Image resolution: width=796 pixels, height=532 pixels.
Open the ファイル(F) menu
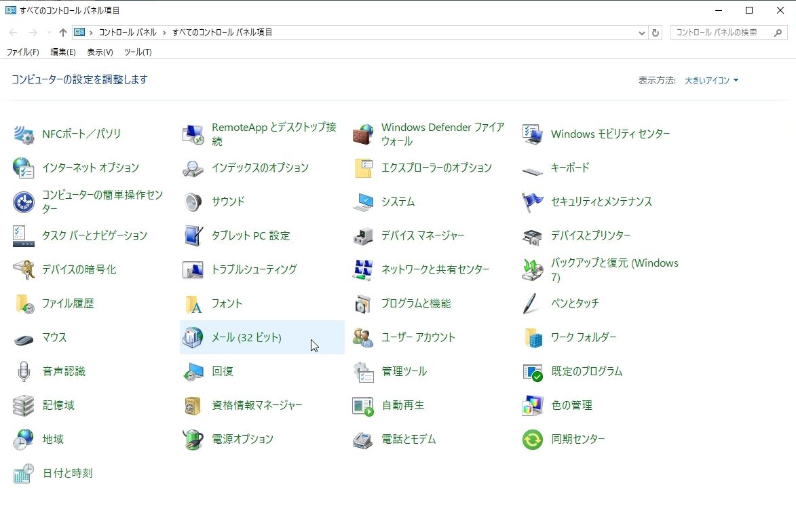(23, 52)
